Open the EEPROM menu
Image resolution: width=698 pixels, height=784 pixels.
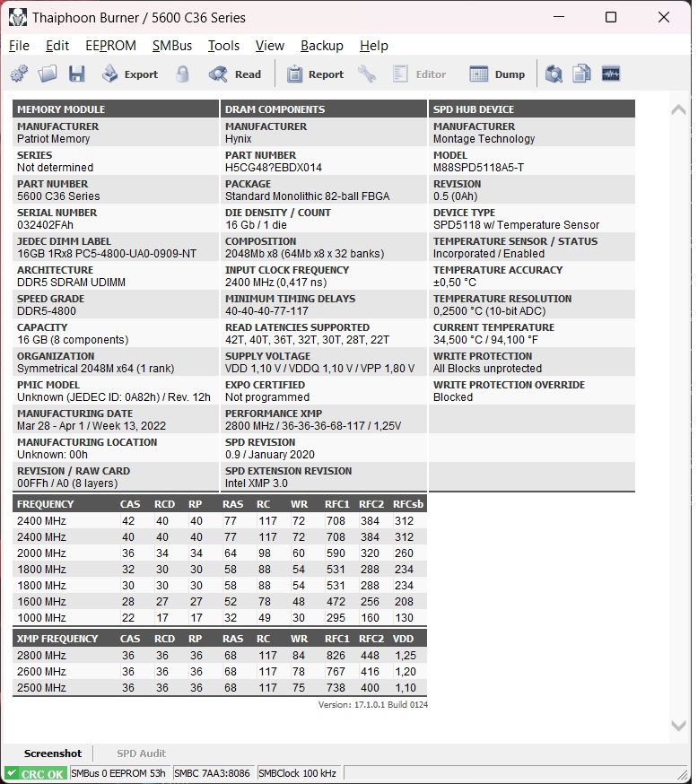tap(110, 46)
